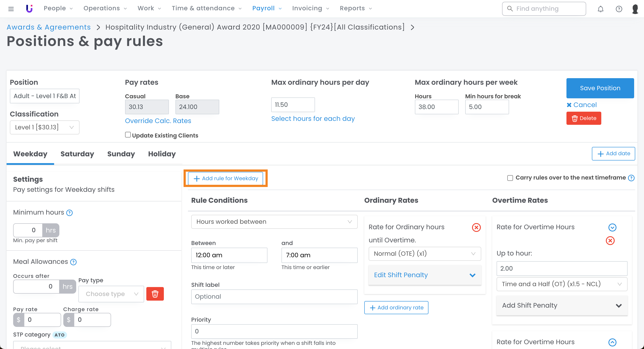Show Meal Allowances help tooltip

click(73, 262)
